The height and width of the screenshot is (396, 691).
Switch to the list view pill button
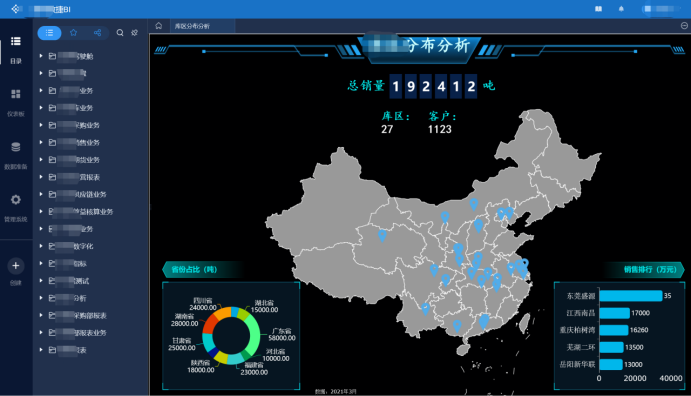pos(49,33)
